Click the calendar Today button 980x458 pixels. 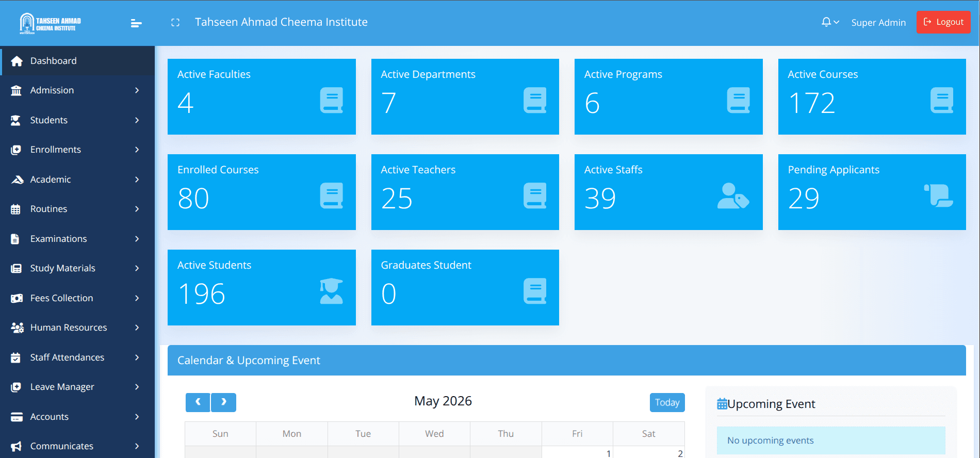click(x=667, y=402)
